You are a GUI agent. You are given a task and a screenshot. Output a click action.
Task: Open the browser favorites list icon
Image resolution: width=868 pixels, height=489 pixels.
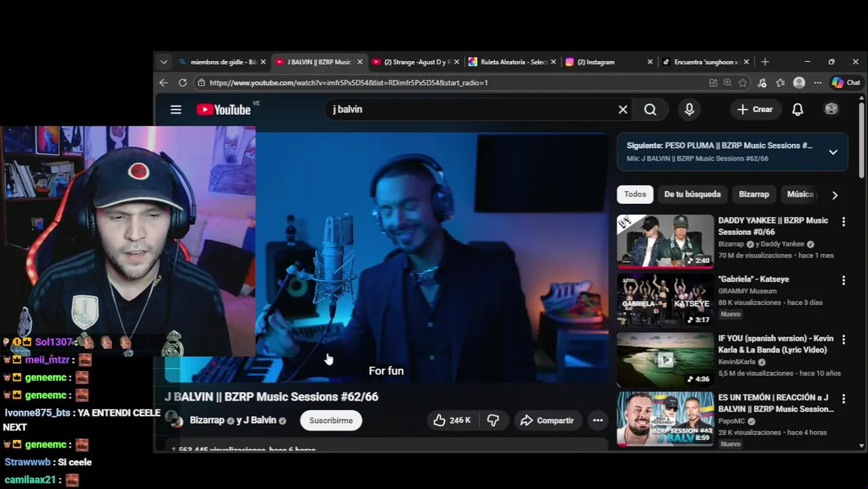pos(780,83)
